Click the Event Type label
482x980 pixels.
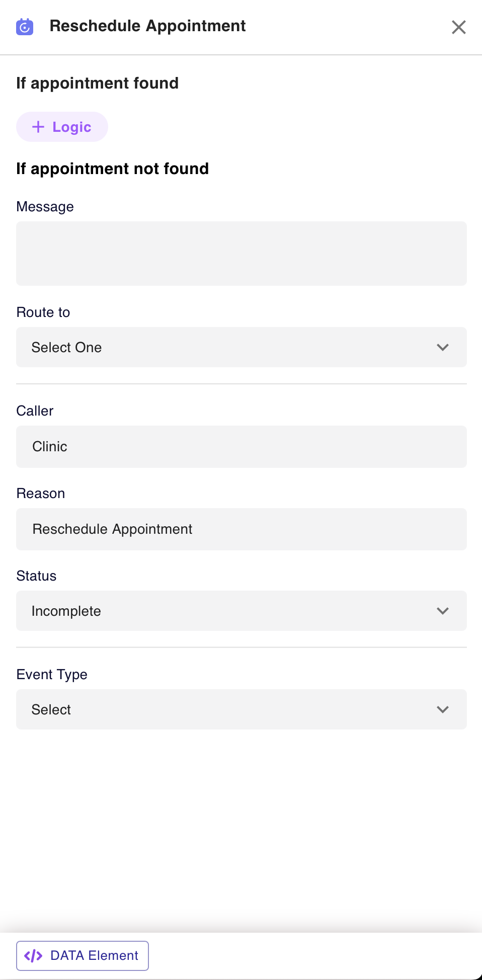click(x=52, y=675)
